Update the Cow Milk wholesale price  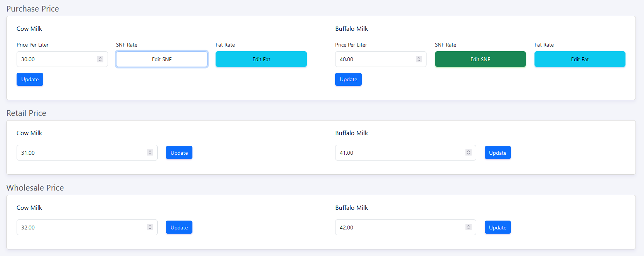coord(179,227)
